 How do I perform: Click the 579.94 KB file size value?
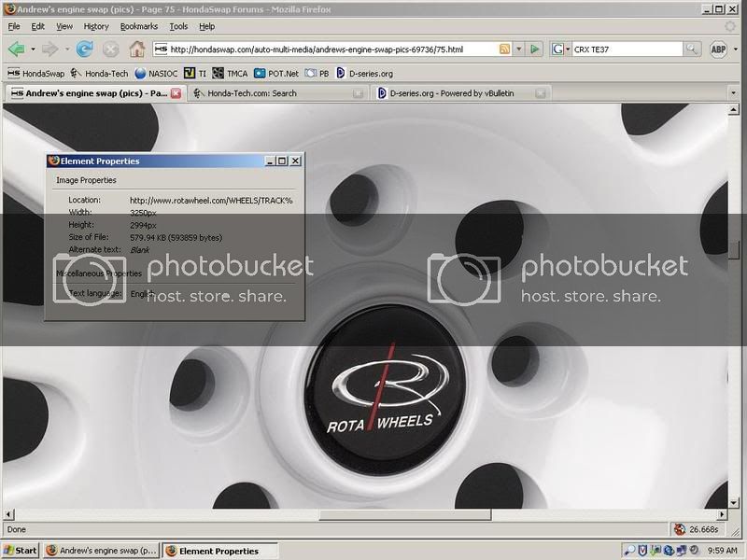(x=176, y=238)
